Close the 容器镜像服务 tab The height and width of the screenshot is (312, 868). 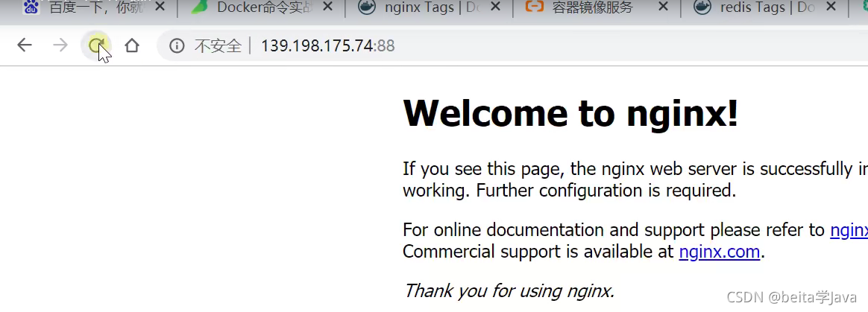pyautogui.click(x=663, y=7)
